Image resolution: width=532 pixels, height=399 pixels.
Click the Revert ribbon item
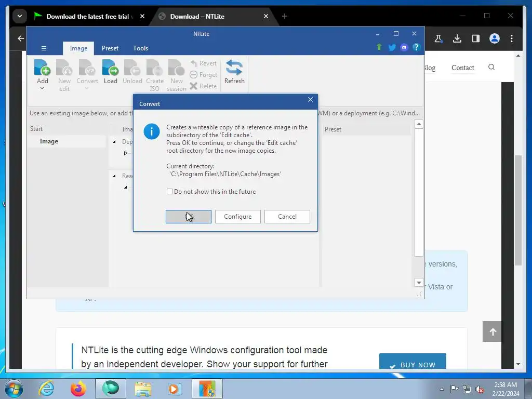(x=203, y=63)
